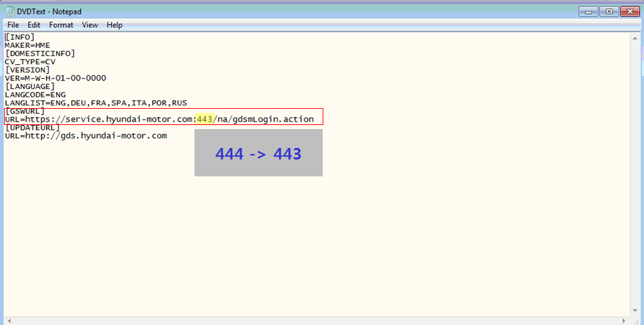Click the vertical scrollbar down arrow
Screen dimensions: 644x325
(635, 311)
